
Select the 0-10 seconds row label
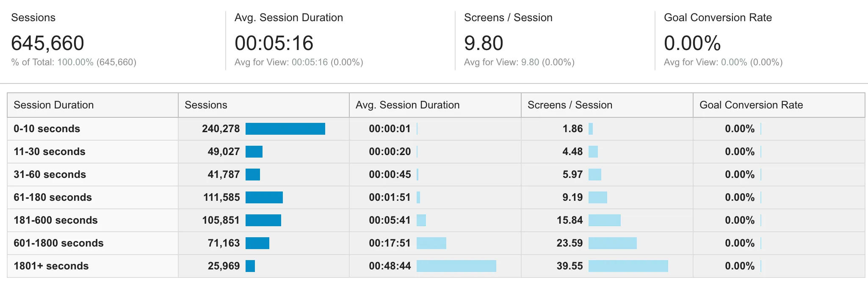pos(47,129)
